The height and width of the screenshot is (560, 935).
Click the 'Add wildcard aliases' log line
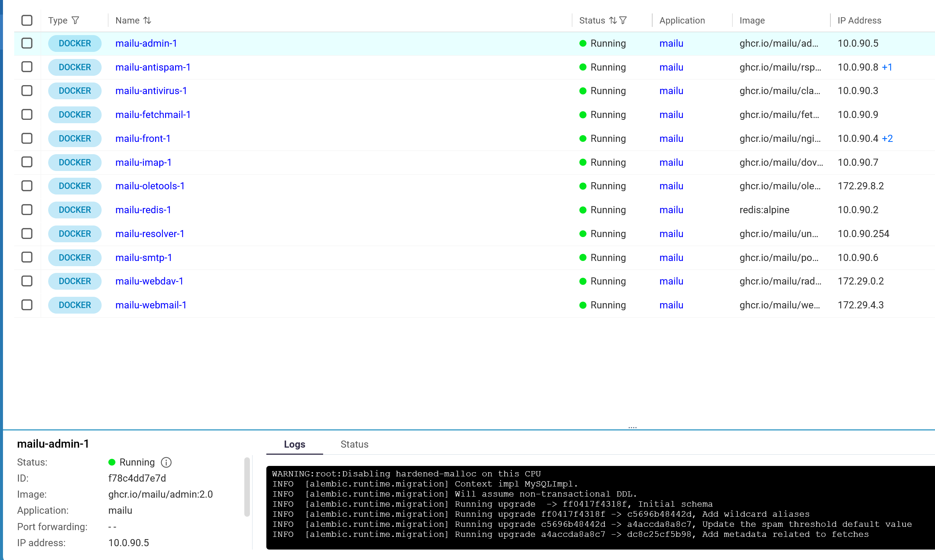pos(541,514)
